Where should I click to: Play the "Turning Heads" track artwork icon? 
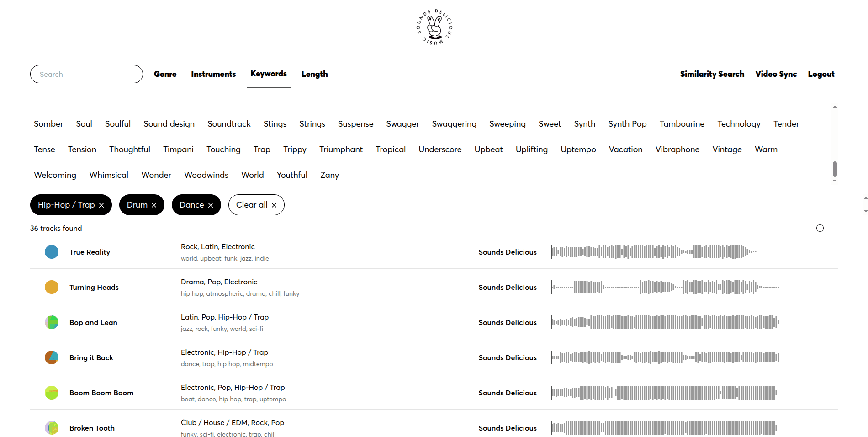tap(52, 287)
